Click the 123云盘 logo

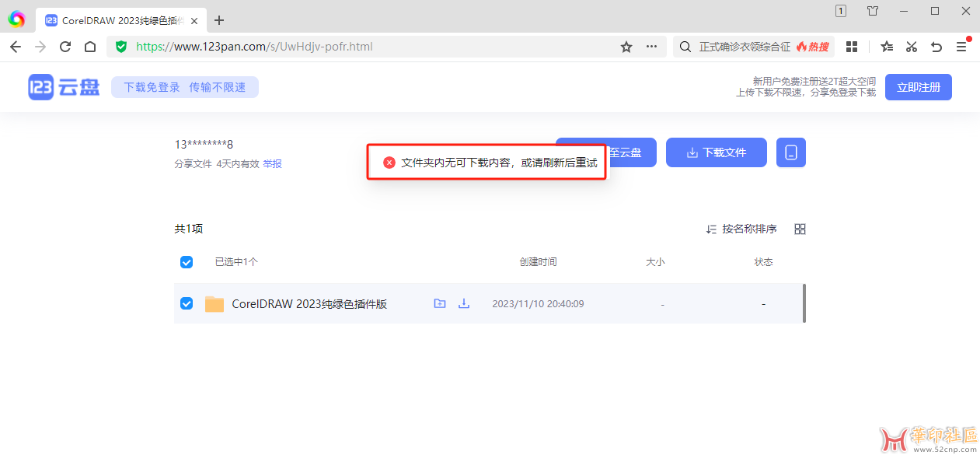point(65,87)
